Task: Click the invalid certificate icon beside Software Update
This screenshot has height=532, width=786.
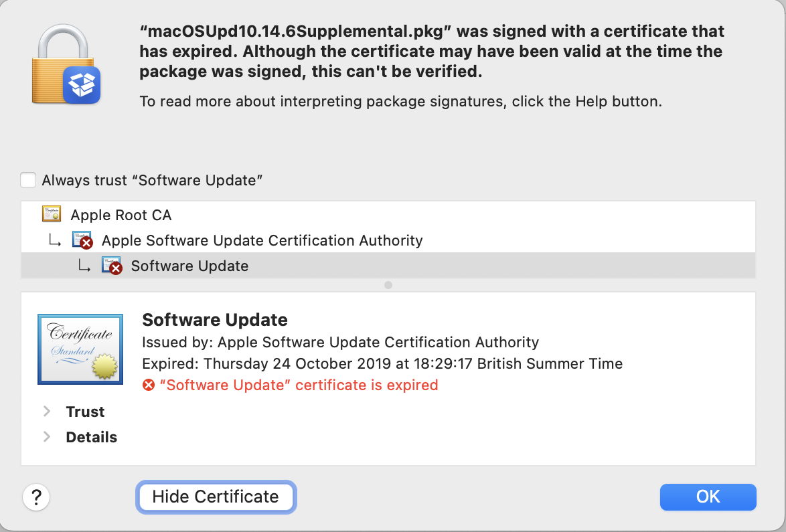Action: click(112, 266)
